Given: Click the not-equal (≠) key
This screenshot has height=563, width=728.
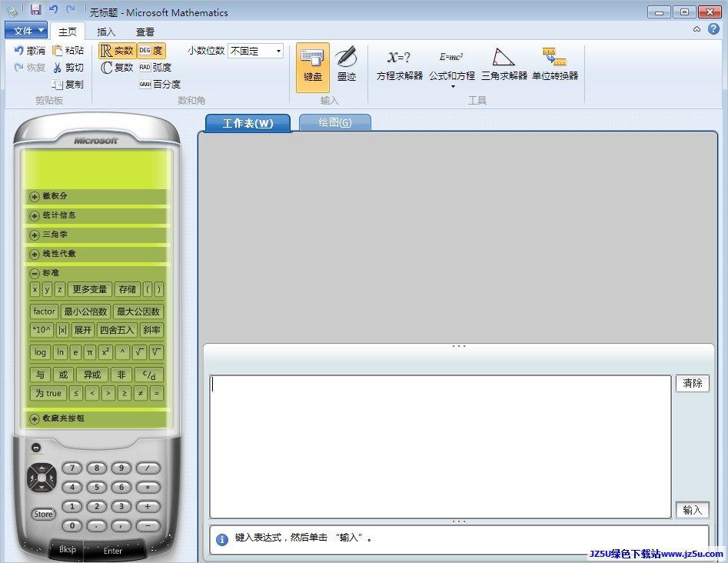Looking at the screenshot, I should (140, 393).
